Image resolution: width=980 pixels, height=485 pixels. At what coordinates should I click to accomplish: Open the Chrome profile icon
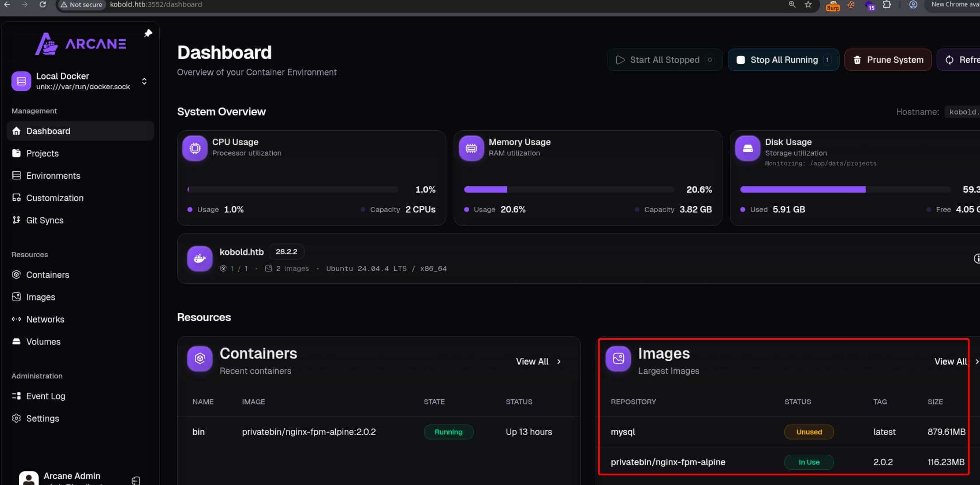pyautogui.click(x=913, y=4)
